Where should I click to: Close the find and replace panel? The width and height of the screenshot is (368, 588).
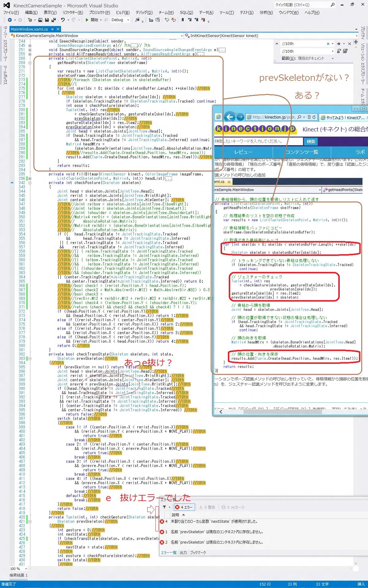tap(350, 44)
